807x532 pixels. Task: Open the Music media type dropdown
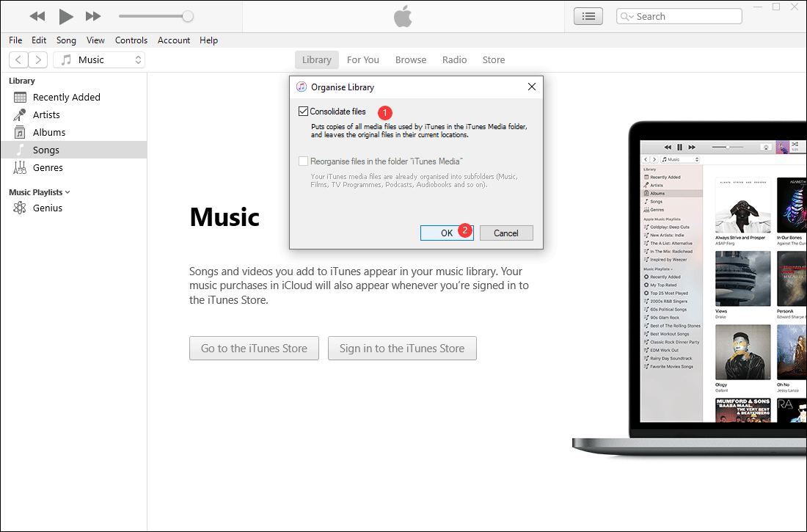pos(99,59)
